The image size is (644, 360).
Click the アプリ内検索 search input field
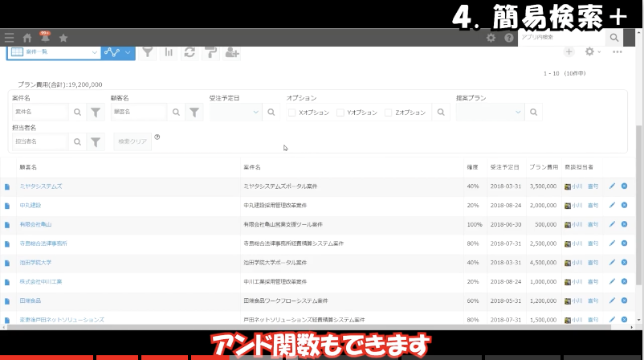(x=560, y=38)
